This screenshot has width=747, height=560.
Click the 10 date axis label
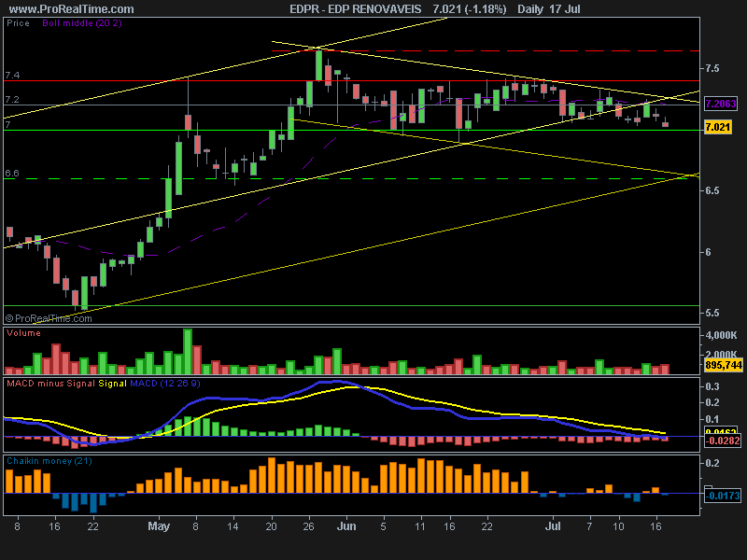tap(618, 526)
